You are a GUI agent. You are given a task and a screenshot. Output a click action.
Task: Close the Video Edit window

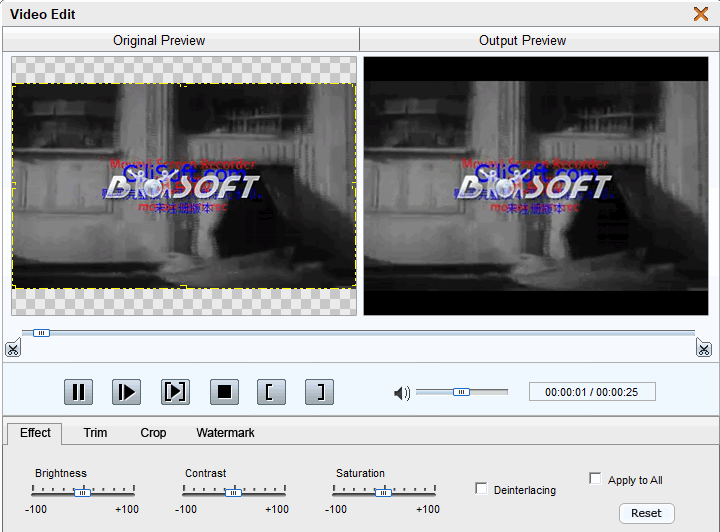pos(701,14)
